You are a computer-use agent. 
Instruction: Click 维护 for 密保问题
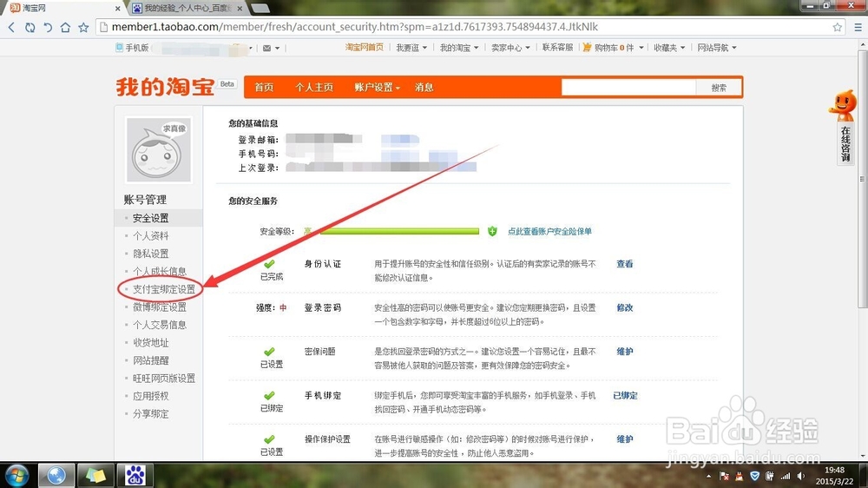pos(625,352)
